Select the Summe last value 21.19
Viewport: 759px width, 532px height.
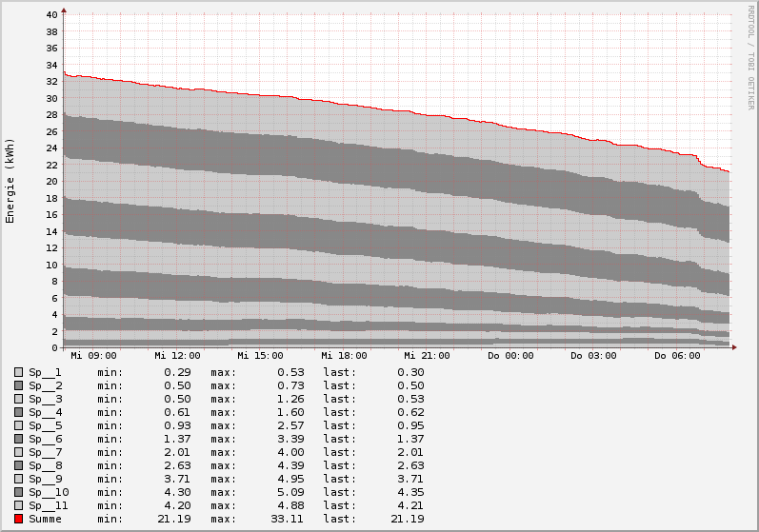click(408, 519)
